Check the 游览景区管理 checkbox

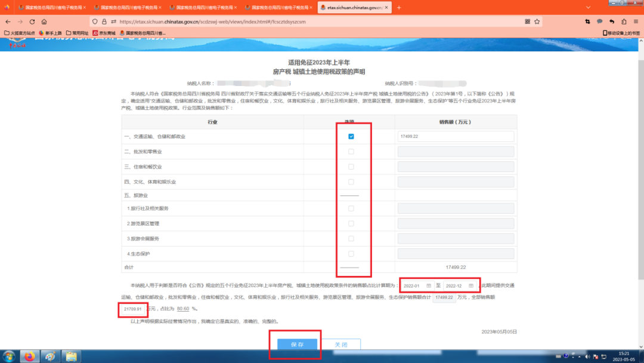(351, 224)
